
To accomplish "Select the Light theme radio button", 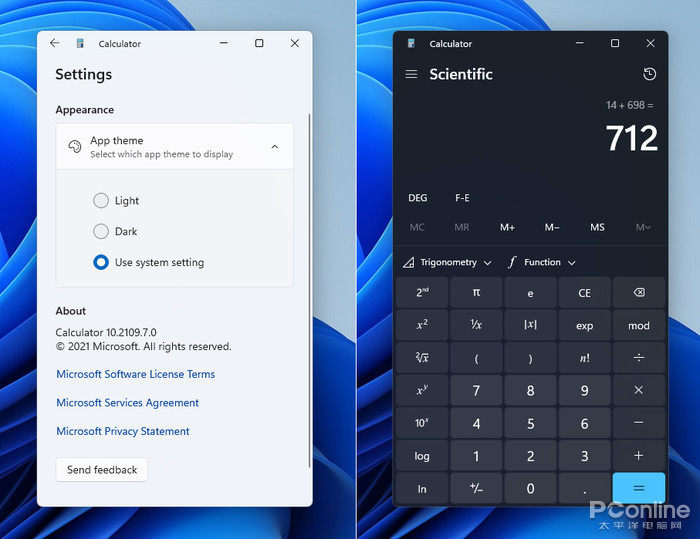I will [101, 201].
